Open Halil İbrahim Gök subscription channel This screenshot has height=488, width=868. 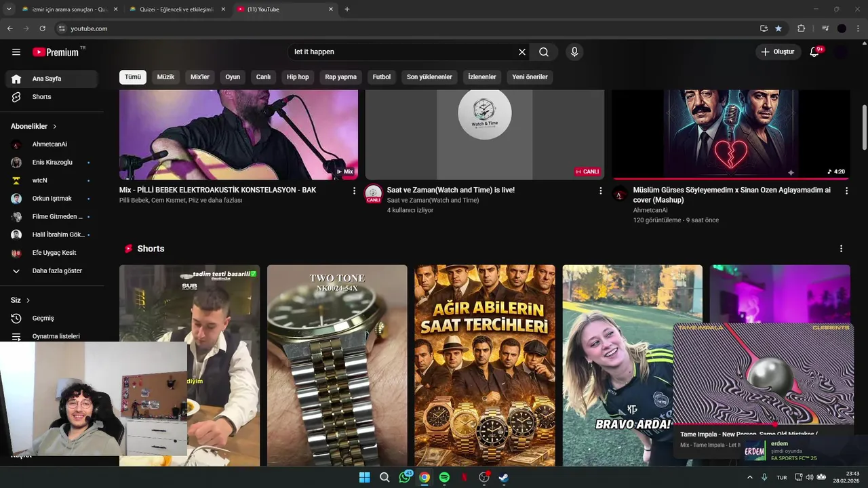(52, 235)
